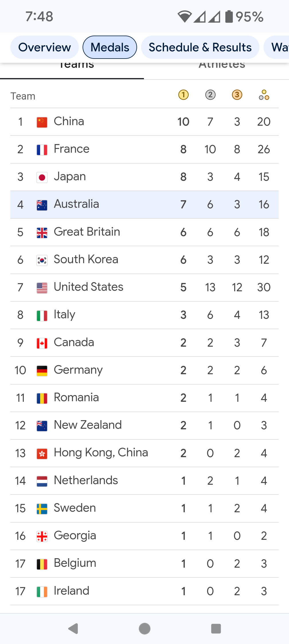Image resolution: width=289 pixels, height=644 pixels.
Task: Switch to the Athletes sub-tab
Action: pos(222,65)
